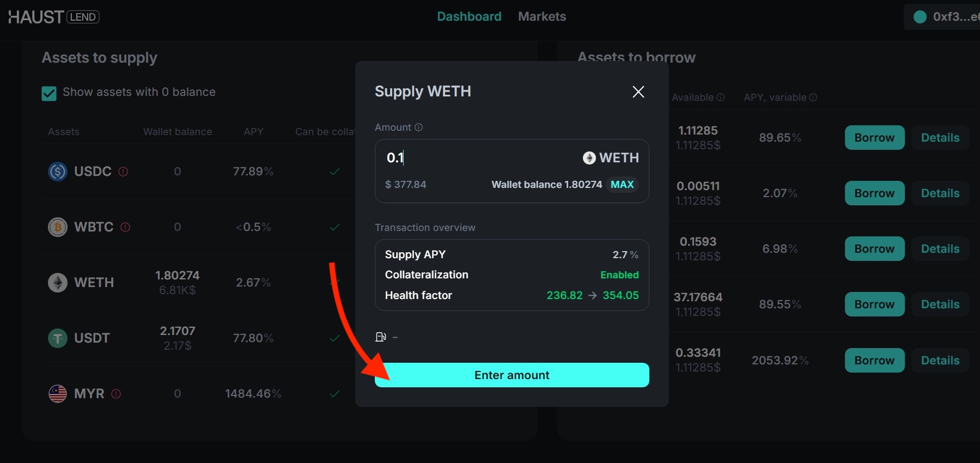The height and width of the screenshot is (463, 980).
Task: Switch to the Dashboard tab
Action: pos(469,17)
